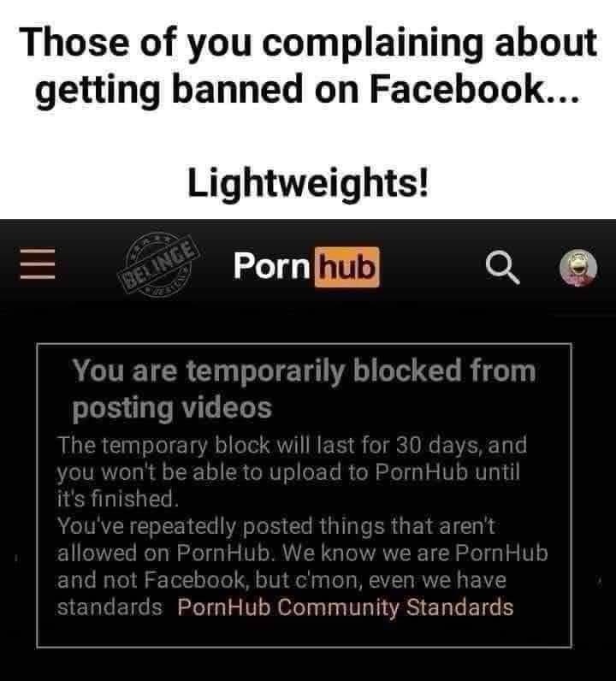Open the PornHub Community Standards link
Viewport: 616px width, 681px height.
point(346,607)
